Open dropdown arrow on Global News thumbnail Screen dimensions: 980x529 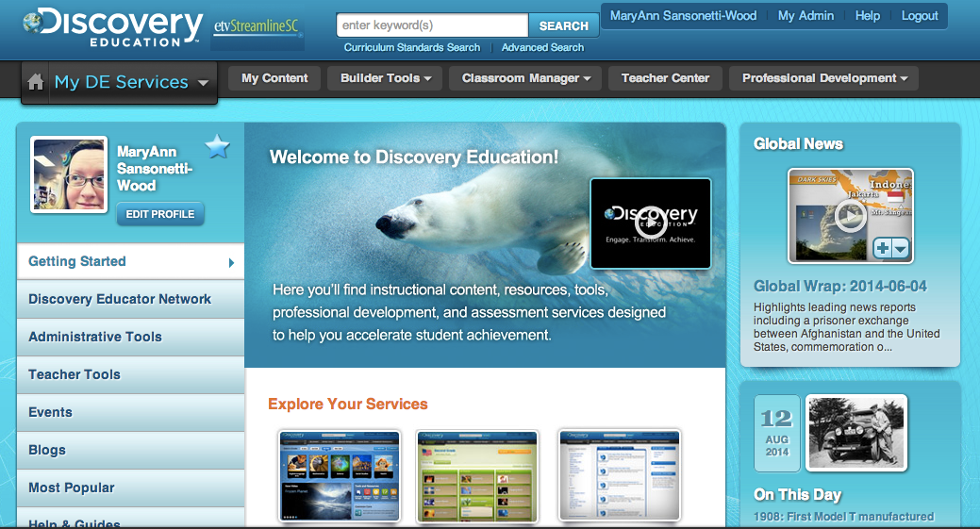pyautogui.click(x=900, y=249)
